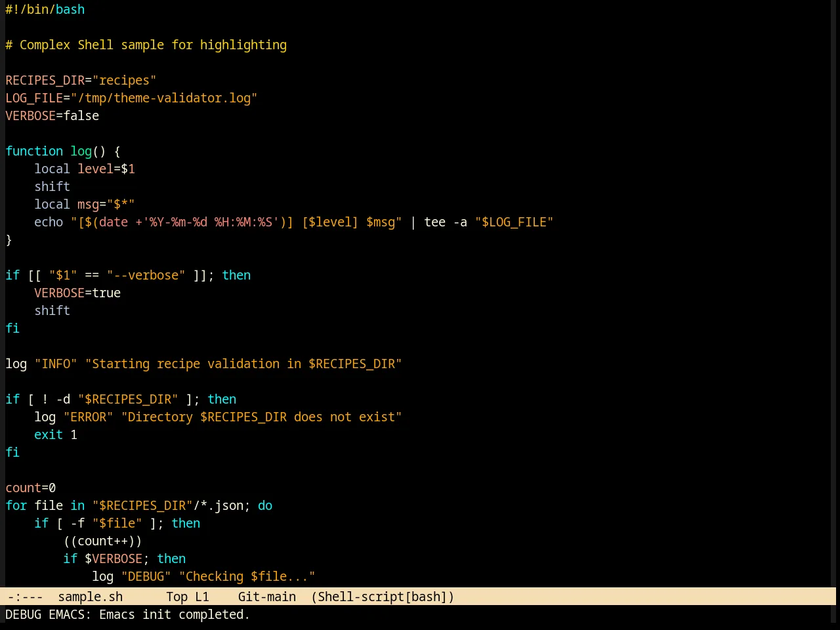Click the "$LOG_FILE" string after tee -a
The width and height of the screenshot is (840, 630).
tap(514, 222)
